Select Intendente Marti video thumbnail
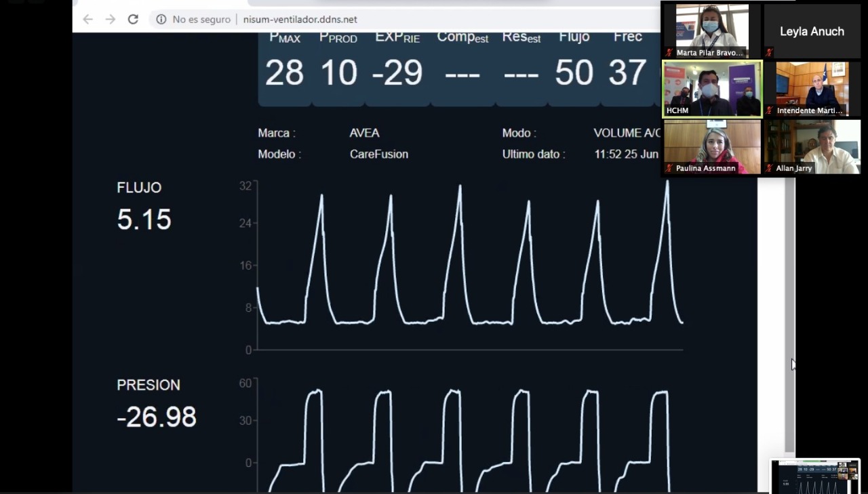The height and width of the screenshot is (494, 868). click(812, 89)
